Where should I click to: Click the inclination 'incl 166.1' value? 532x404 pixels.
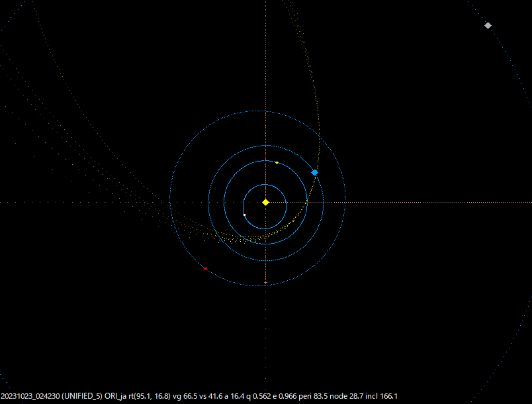[x=381, y=396]
